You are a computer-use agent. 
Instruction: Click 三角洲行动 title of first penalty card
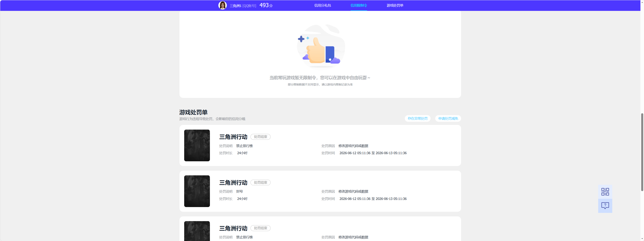[x=233, y=137]
